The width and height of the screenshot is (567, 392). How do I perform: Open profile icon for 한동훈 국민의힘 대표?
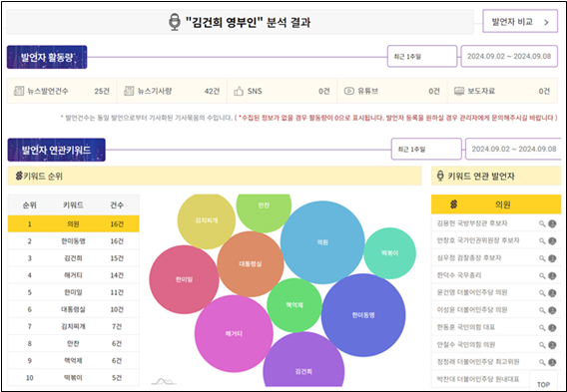click(552, 328)
